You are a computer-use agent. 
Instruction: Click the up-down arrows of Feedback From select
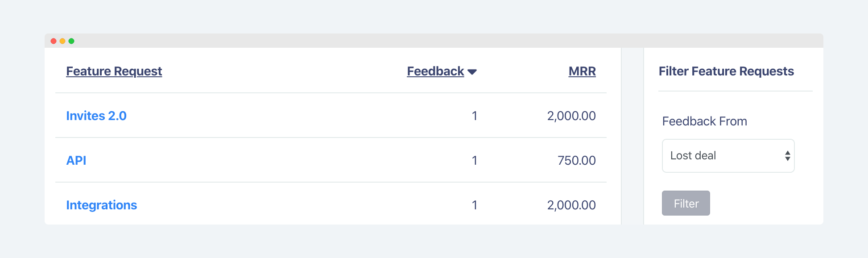pyautogui.click(x=788, y=156)
